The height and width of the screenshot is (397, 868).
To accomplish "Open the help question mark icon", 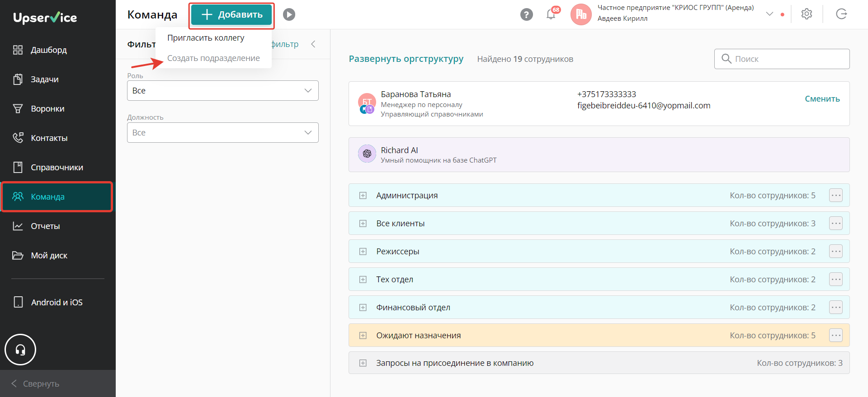I will pos(526,14).
